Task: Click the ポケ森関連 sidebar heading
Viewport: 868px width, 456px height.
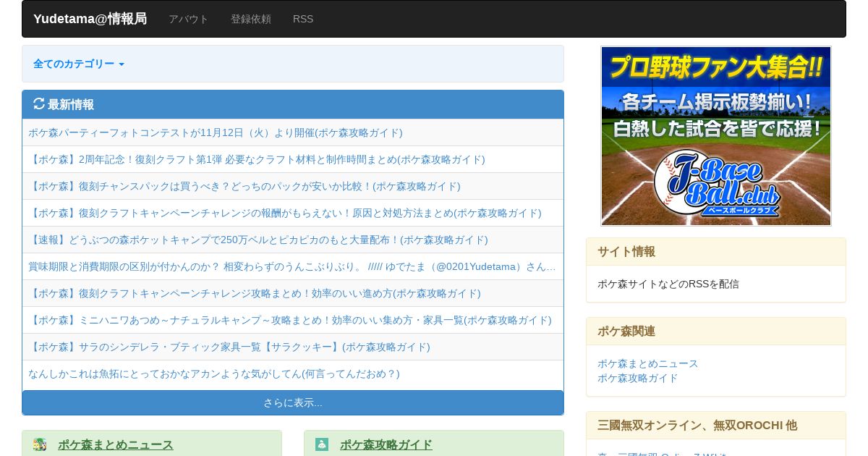Action: click(x=626, y=332)
